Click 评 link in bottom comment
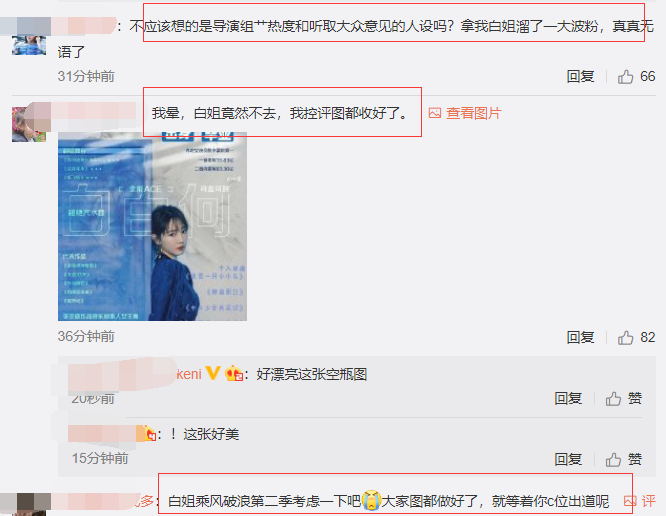Image resolution: width=666 pixels, height=516 pixels. click(x=648, y=501)
